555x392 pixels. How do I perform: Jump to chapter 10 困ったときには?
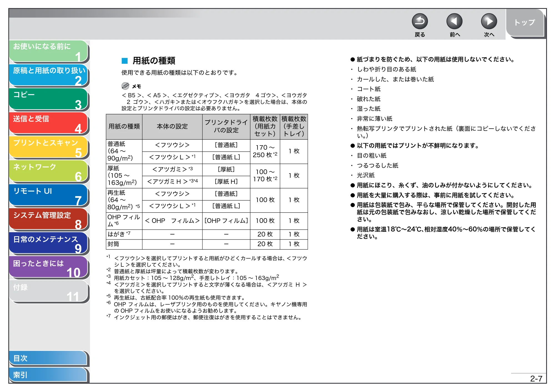[49, 268]
